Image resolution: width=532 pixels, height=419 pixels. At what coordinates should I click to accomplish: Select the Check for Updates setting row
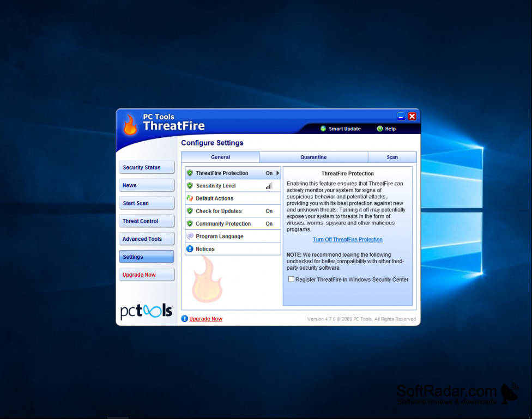pos(233,211)
